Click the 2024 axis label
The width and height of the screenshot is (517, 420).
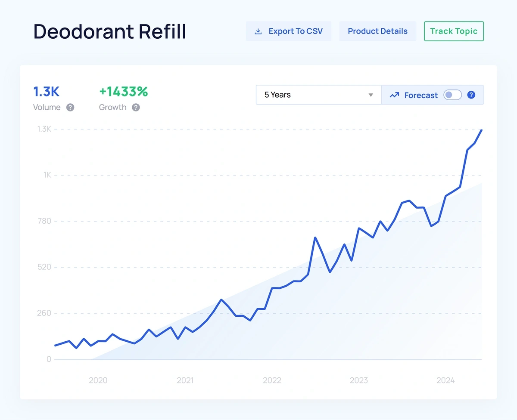(x=445, y=380)
